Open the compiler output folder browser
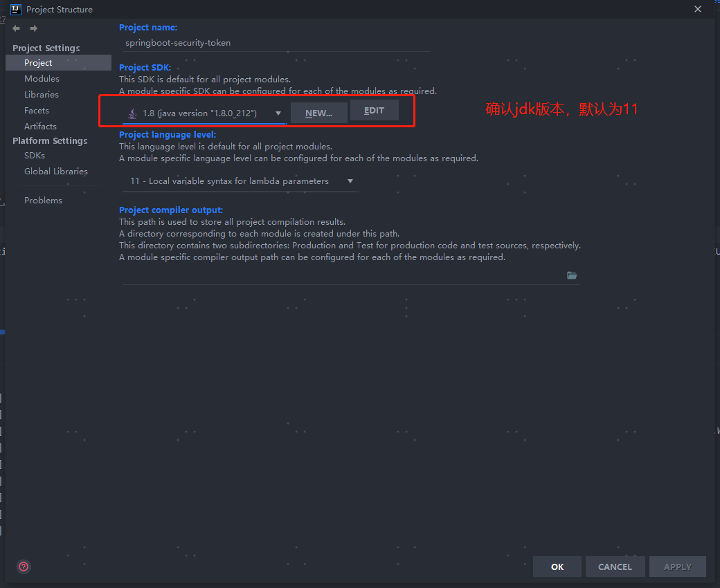 point(572,275)
